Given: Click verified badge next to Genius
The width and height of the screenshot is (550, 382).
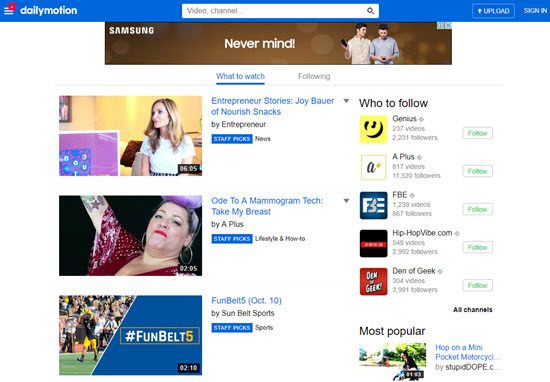Looking at the screenshot, I should coord(421,119).
